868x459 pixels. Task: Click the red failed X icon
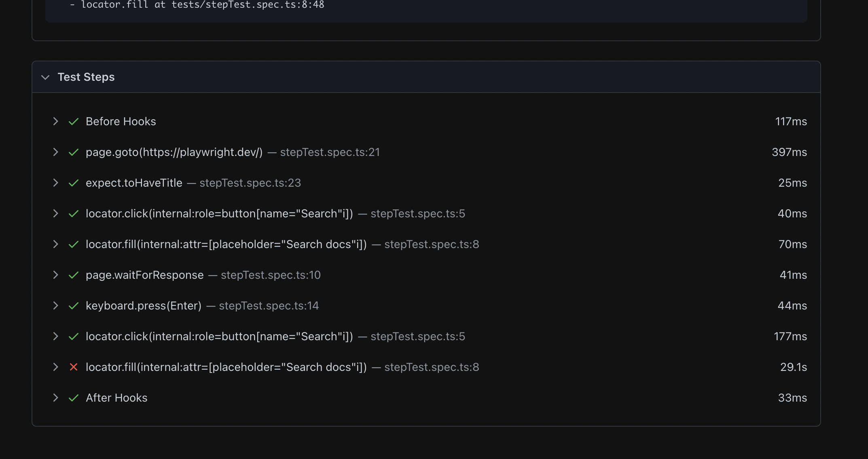[74, 367]
